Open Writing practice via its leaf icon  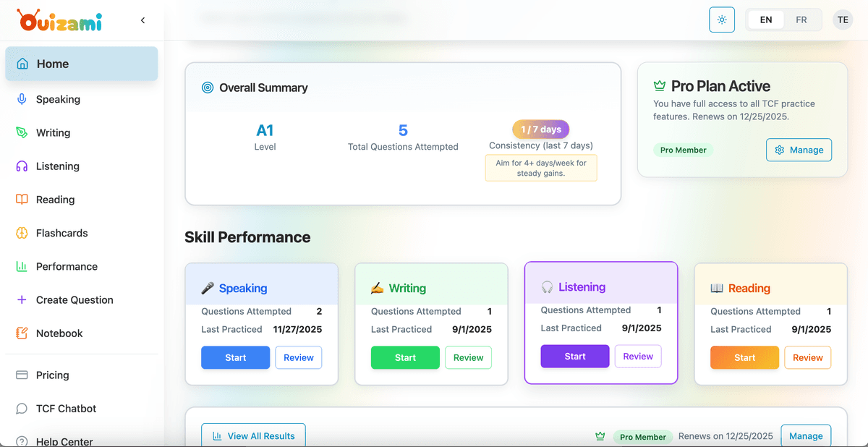click(x=21, y=132)
